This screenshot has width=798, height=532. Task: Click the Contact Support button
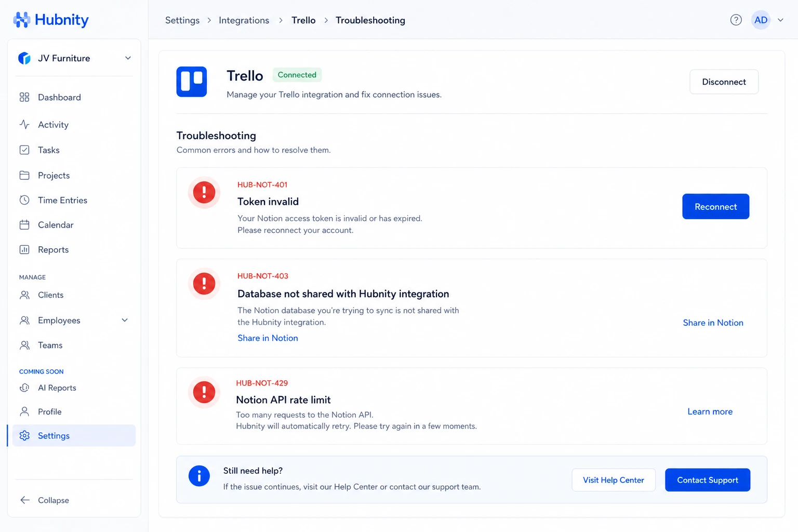click(x=708, y=480)
